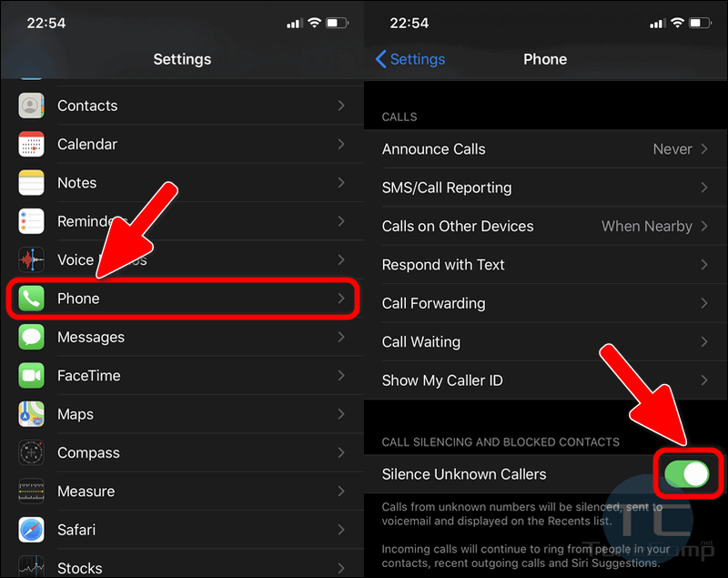Tap battery icon in right status bar
The height and width of the screenshot is (578, 728).
tap(700, 23)
